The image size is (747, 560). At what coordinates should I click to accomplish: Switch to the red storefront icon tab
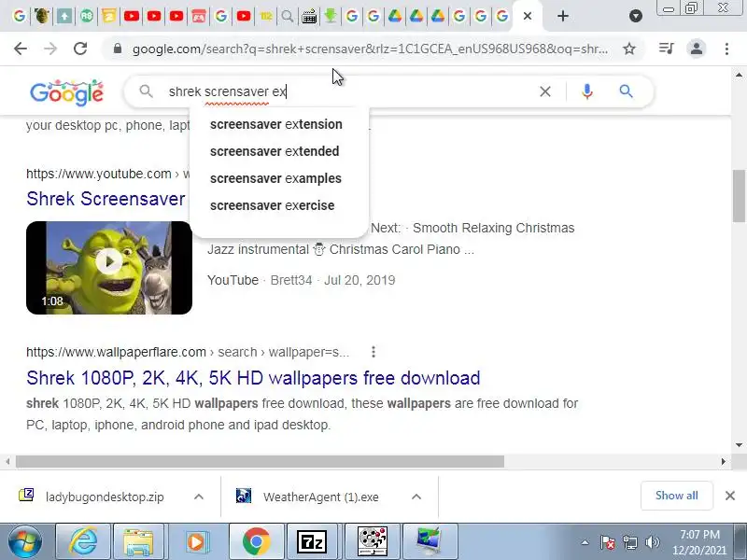point(199,17)
